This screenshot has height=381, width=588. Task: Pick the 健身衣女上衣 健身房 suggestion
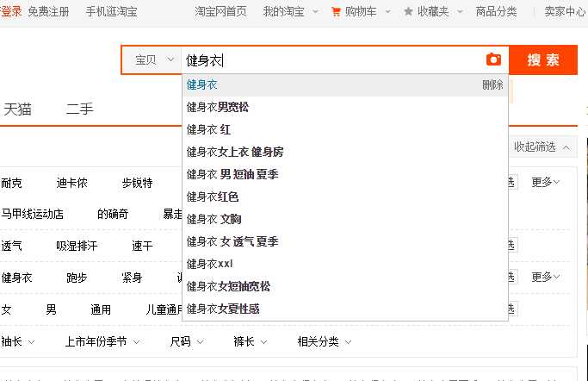pos(235,153)
